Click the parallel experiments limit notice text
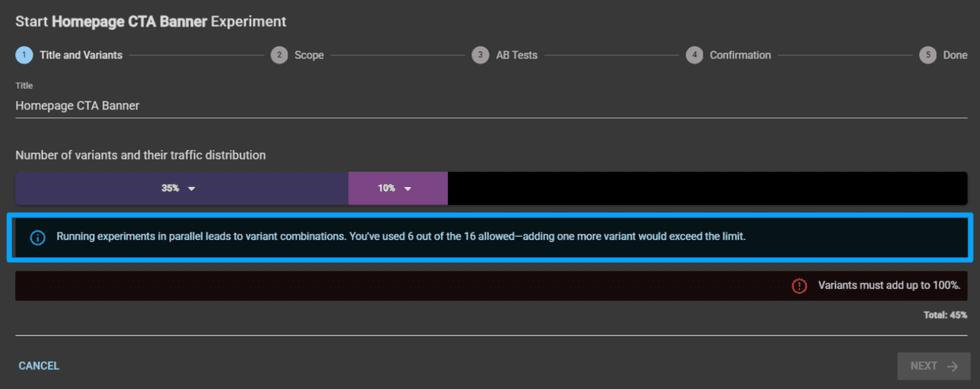This screenshot has height=389, width=980. click(401, 237)
